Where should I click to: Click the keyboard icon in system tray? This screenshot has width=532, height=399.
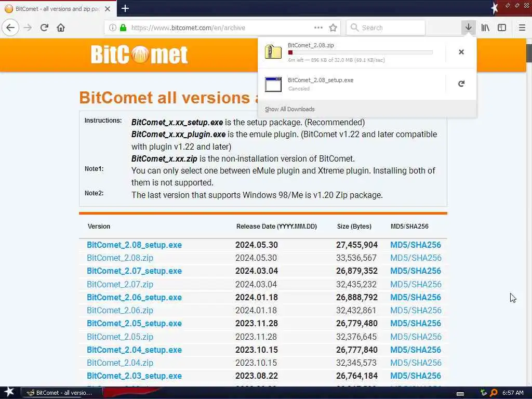pos(460,394)
